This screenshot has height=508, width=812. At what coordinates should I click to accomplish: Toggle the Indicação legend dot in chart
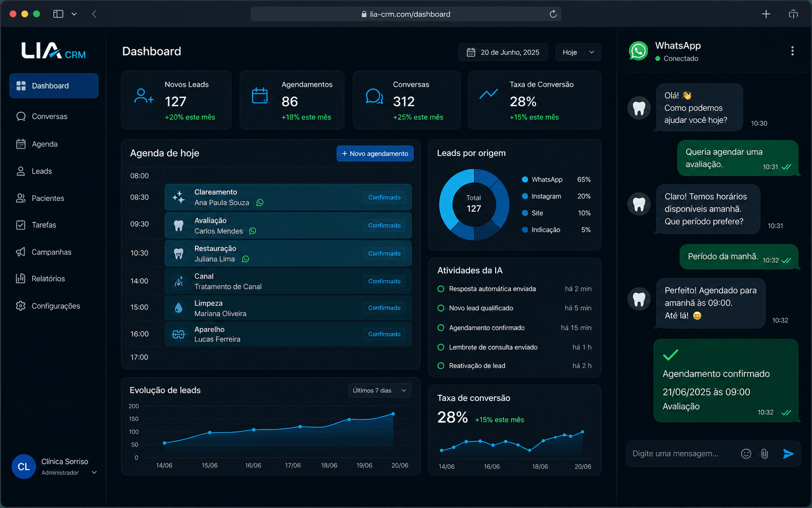[x=525, y=230]
